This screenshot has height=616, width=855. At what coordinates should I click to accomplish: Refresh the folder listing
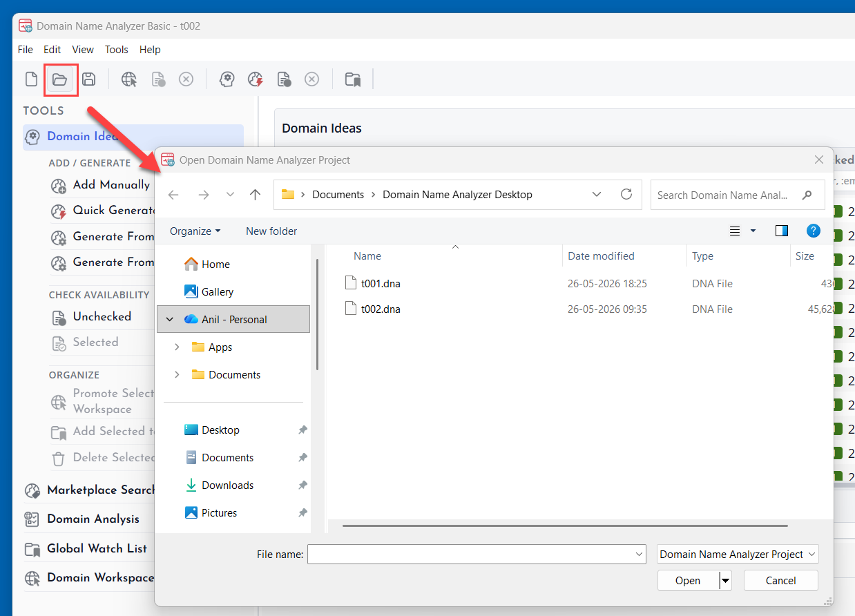[x=626, y=195]
